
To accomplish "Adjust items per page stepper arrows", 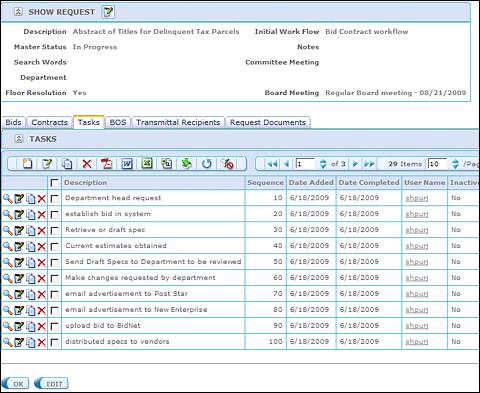I will tap(455, 164).
